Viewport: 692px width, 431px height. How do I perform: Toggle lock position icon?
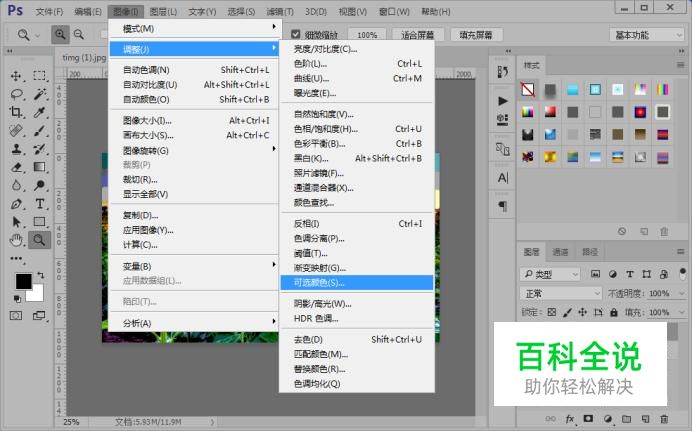tap(583, 312)
